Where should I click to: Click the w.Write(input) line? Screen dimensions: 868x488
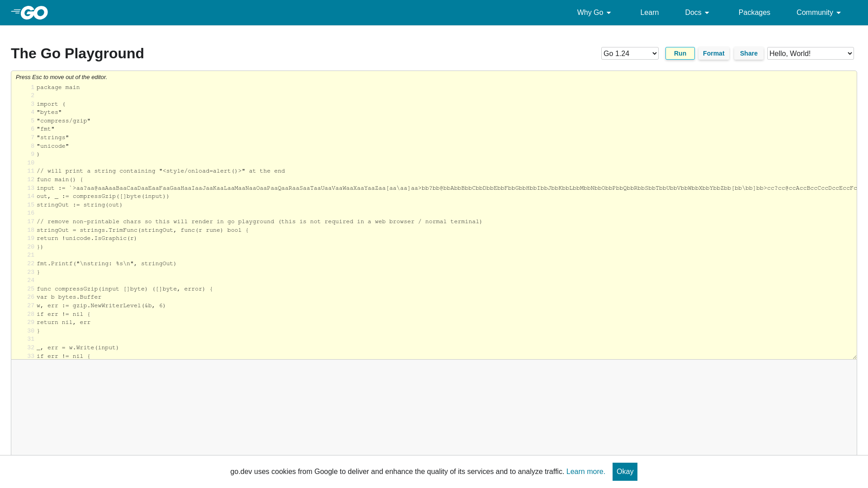coord(78,348)
